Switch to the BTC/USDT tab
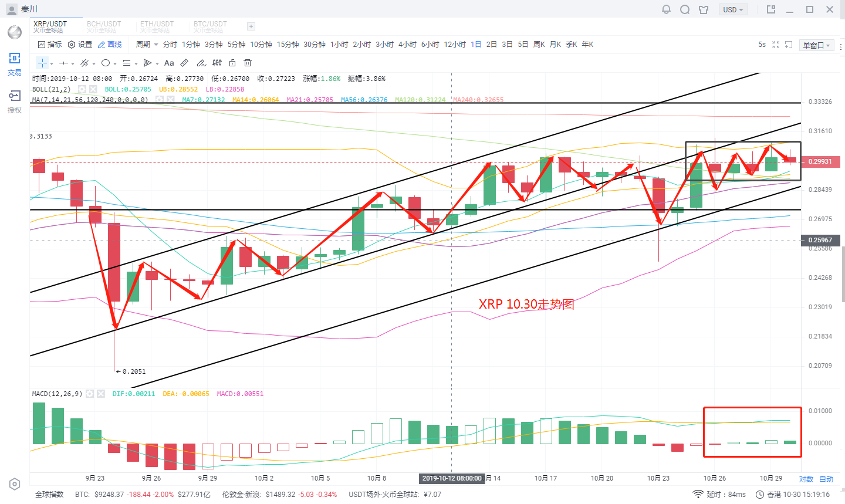 [217, 26]
